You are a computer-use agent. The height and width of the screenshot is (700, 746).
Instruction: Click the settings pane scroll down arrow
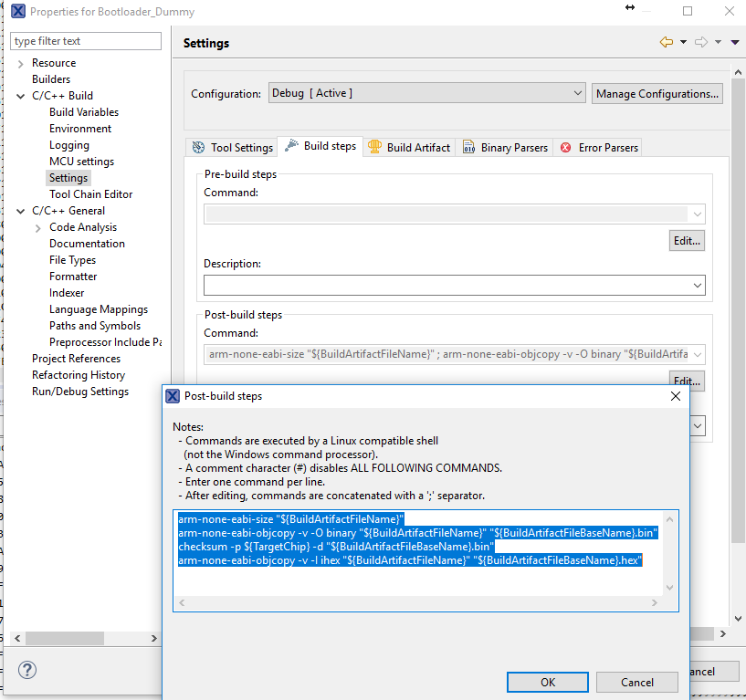point(738,619)
